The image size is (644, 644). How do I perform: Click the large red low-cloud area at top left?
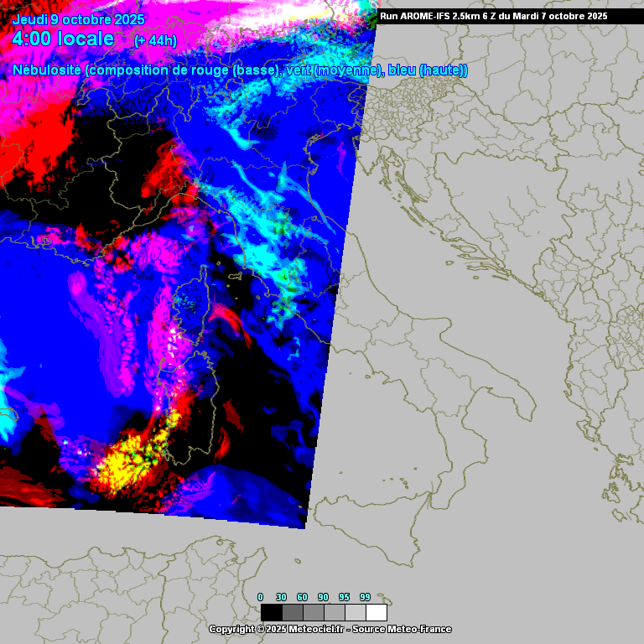pyautogui.click(x=38, y=126)
